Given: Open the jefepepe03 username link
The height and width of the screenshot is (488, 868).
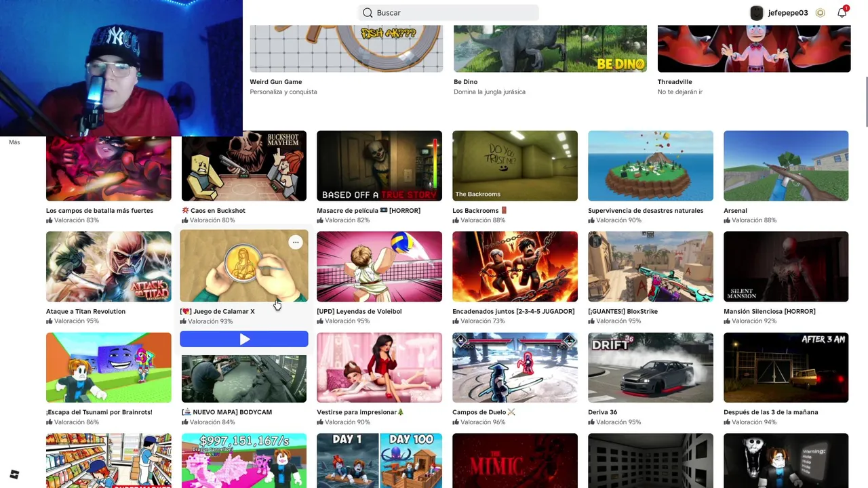Looking at the screenshot, I should [788, 13].
